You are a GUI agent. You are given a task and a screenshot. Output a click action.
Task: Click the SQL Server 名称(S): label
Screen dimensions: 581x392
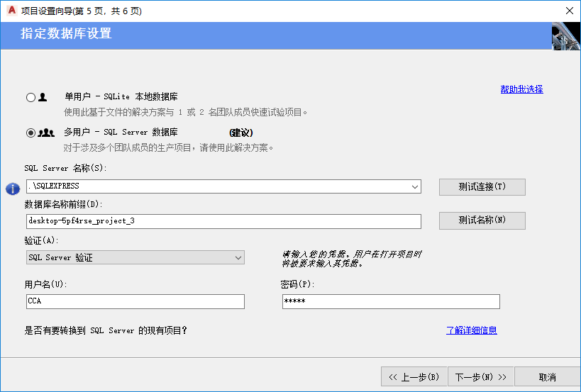(65, 168)
